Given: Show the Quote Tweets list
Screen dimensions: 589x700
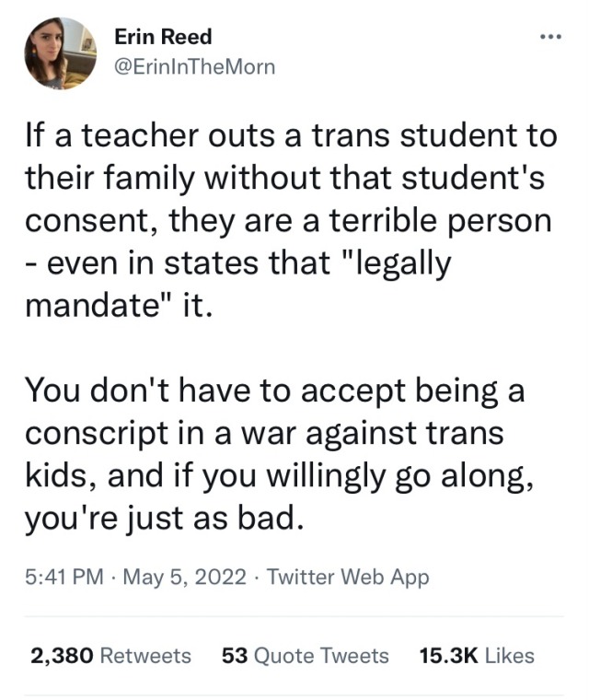Looking at the screenshot, I should 320,655.
